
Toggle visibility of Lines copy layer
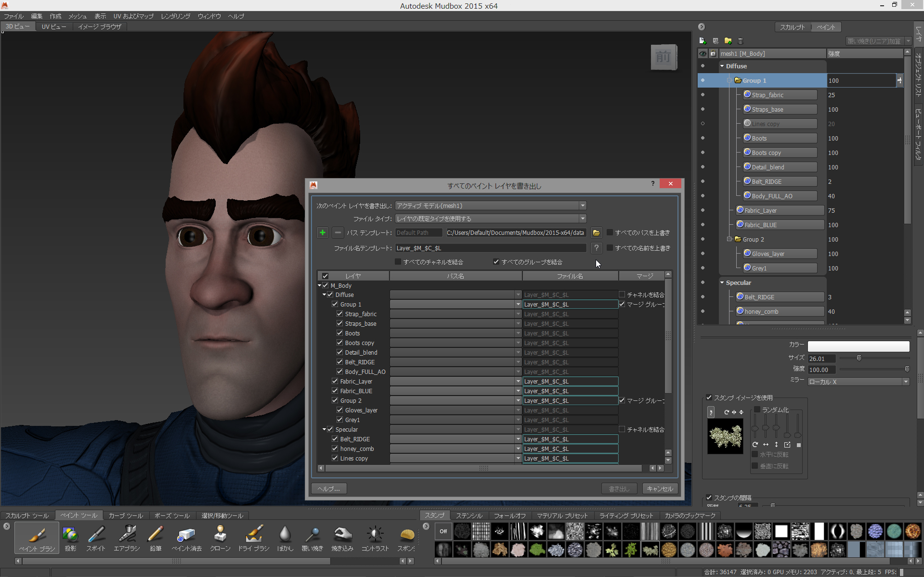point(703,124)
